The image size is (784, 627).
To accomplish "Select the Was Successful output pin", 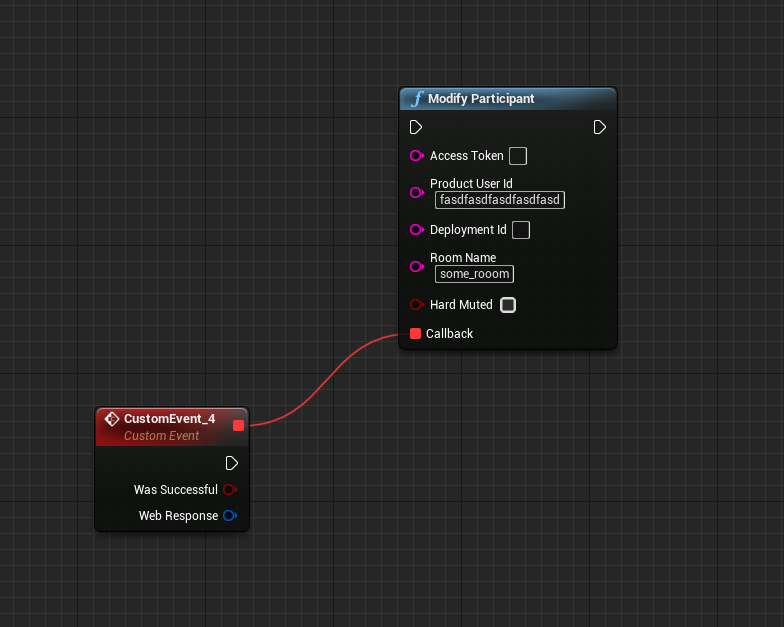I will pyautogui.click(x=229, y=490).
